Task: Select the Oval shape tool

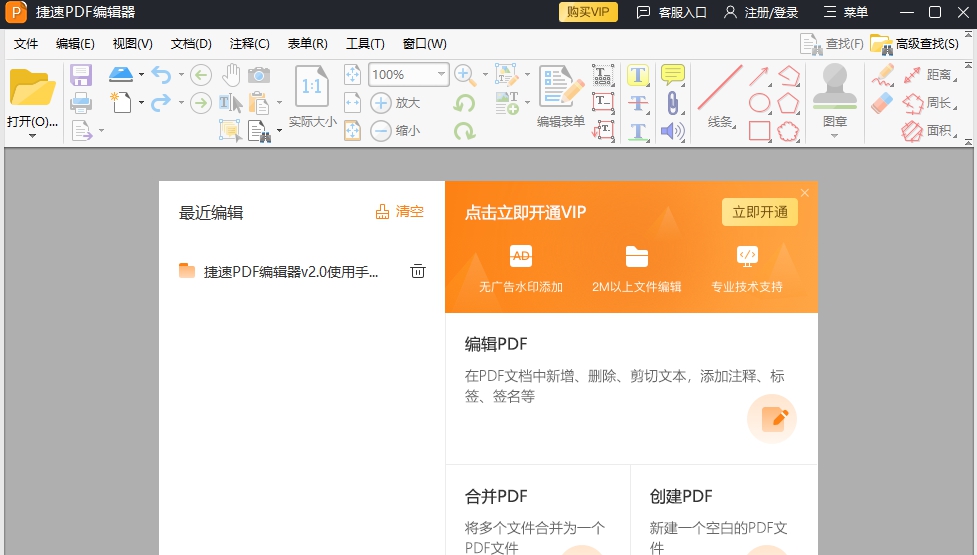Action: click(759, 103)
